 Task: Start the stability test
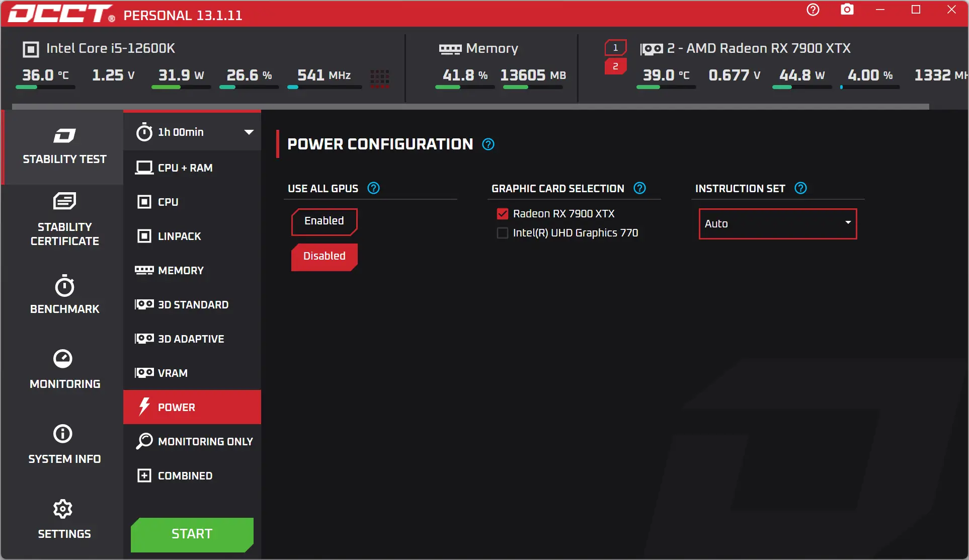coord(192,534)
